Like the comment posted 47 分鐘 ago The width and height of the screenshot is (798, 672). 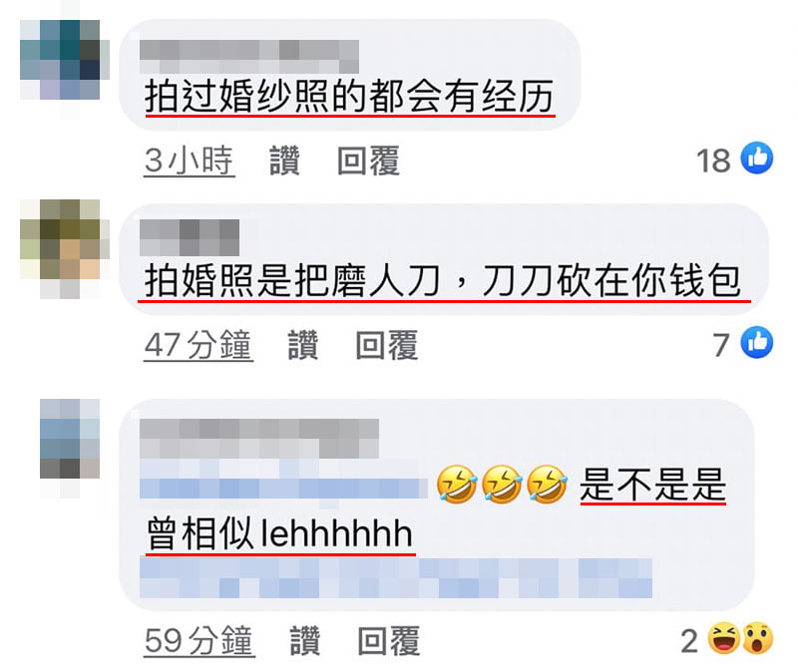tap(303, 345)
